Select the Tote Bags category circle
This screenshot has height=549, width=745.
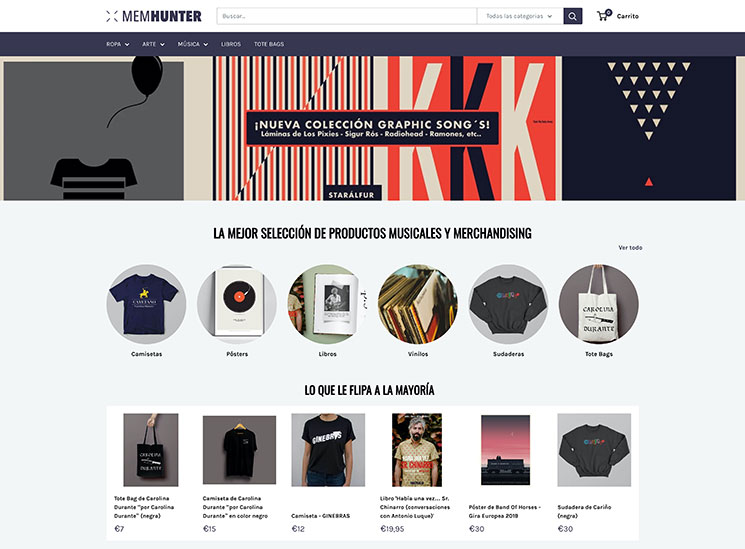[x=599, y=304]
